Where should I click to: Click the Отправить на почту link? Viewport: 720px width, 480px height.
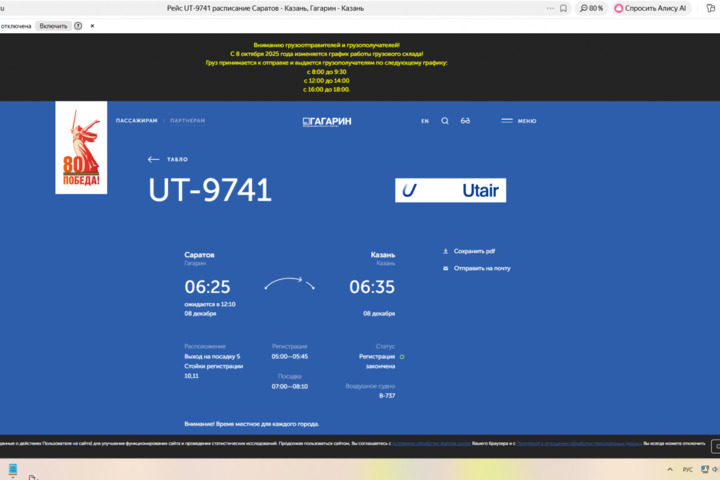(x=482, y=269)
